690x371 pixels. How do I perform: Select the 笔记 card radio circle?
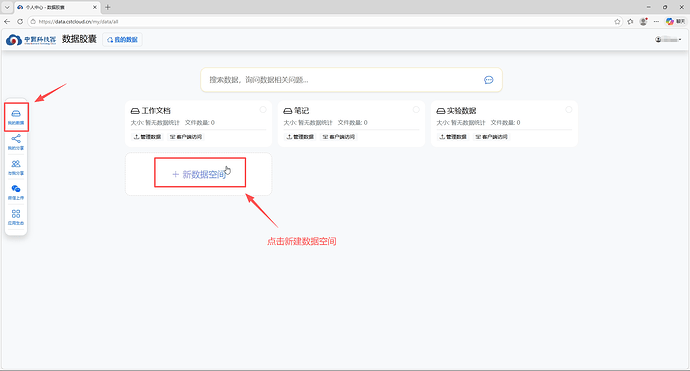click(416, 110)
